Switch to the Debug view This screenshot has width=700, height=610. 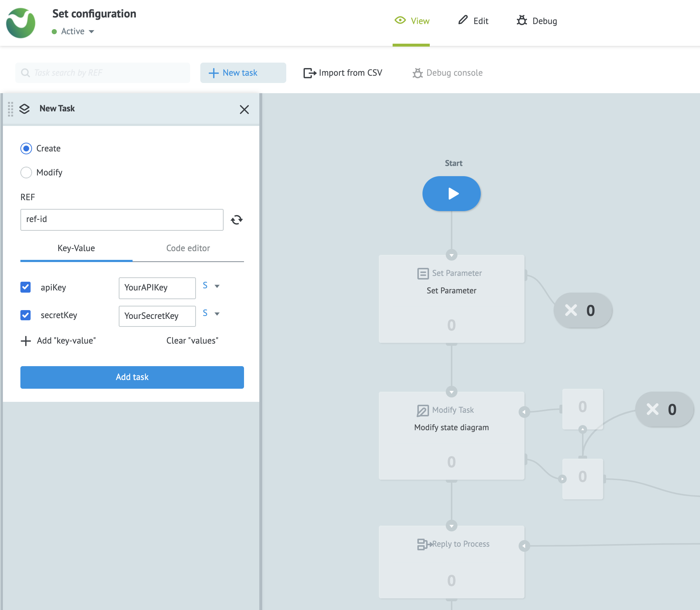[536, 21]
